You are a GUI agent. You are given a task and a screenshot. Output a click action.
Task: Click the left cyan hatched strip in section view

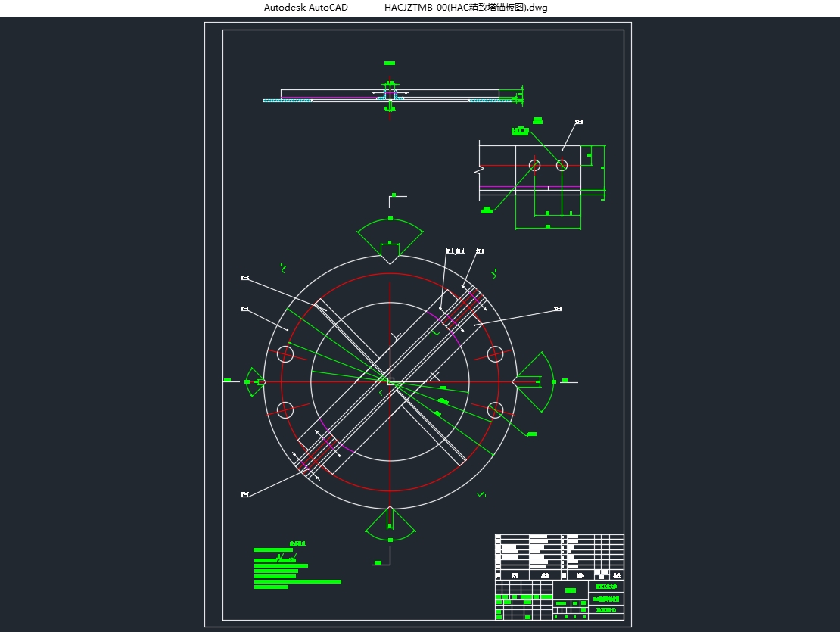coord(288,101)
